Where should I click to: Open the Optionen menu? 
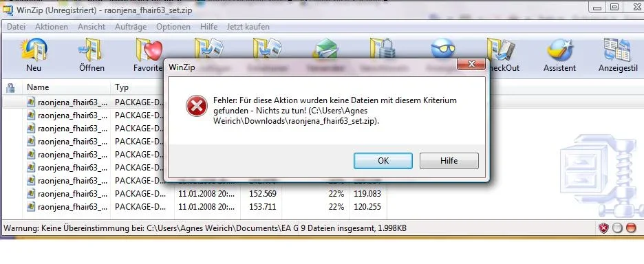pos(173,27)
